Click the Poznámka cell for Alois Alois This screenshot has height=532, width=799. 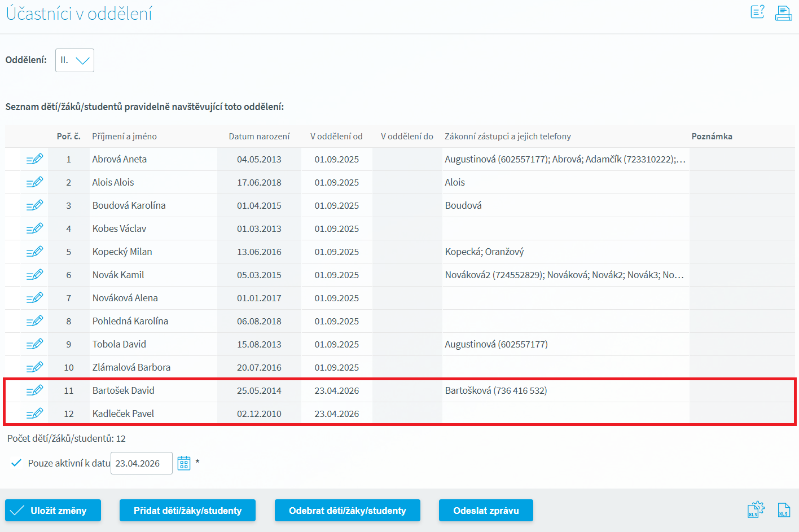(x=741, y=183)
